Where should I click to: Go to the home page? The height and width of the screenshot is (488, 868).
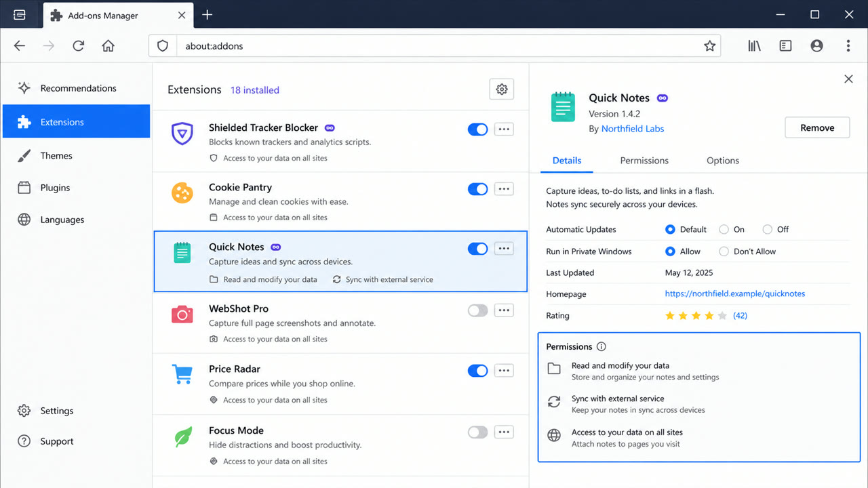pyautogui.click(x=108, y=46)
